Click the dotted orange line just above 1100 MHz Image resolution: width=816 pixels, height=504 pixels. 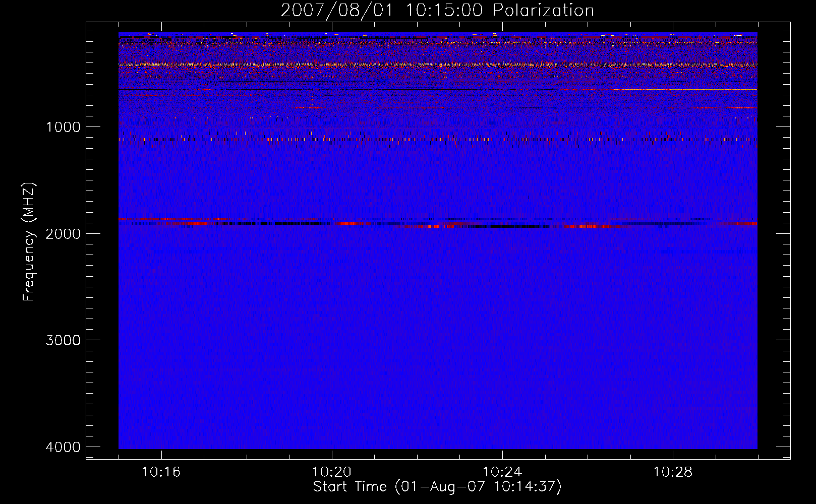click(438, 139)
